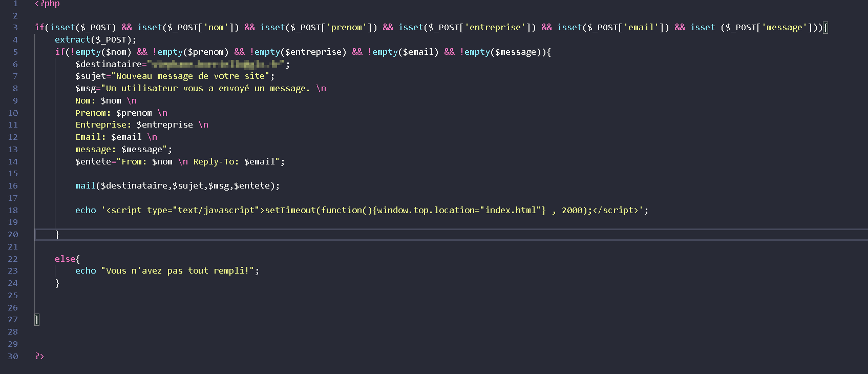Click $_POST['entreprise'] in isset condition
Screen dimensions: 868x374
tap(480, 28)
